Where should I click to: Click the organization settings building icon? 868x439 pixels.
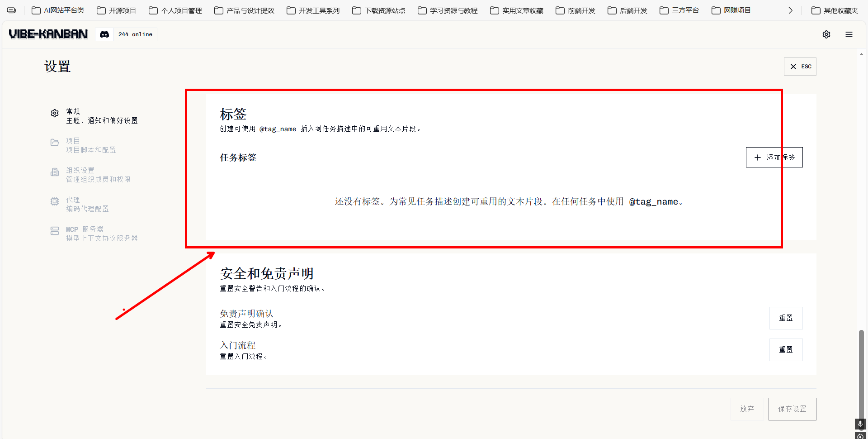55,172
